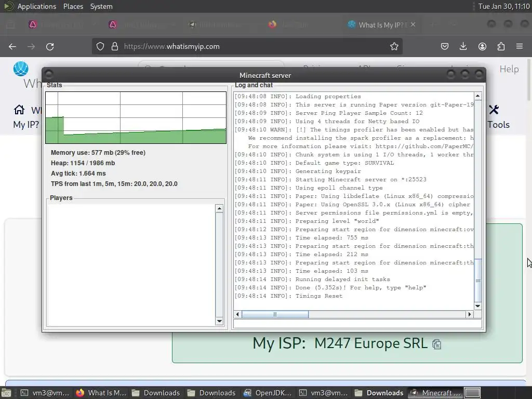Viewport: 532px width, 399px height.
Task: Click 'M247 Europe SRL' ISP text
Action: pyautogui.click(x=371, y=343)
